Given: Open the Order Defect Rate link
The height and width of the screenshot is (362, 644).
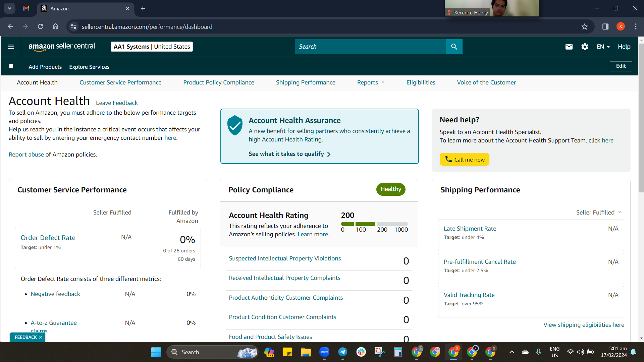Looking at the screenshot, I should click(x=48, y=238).
